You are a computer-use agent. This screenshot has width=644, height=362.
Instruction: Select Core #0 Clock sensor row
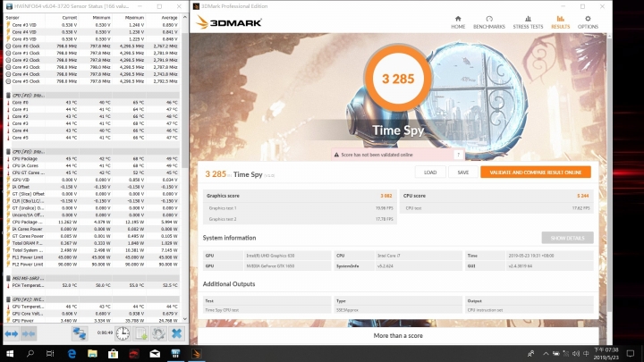coord(91,46)
